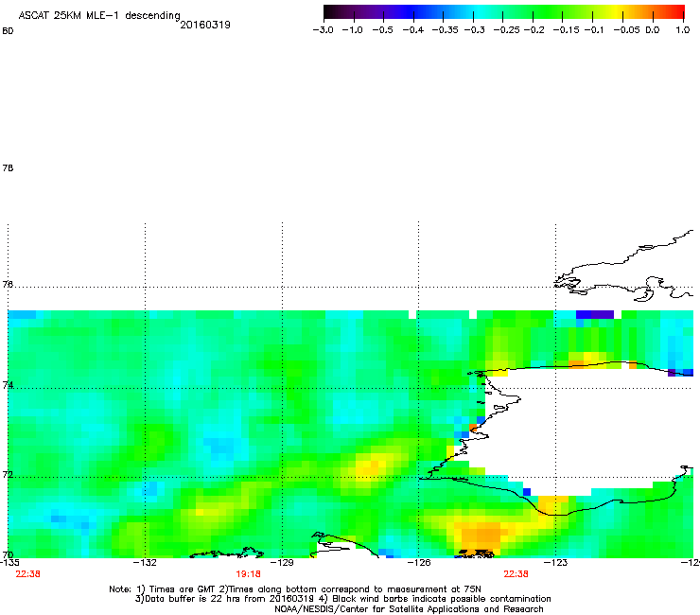The height and width of the screenshot is (615, 700).
Task: Click the latitude label "80"
Action: [8, 31]
